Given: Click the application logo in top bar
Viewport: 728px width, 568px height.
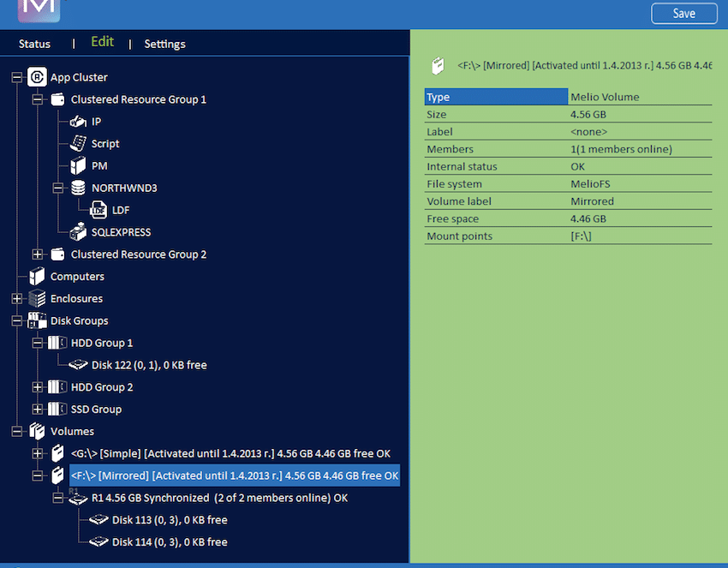Looking at the screenshot, I should (39, 10).
